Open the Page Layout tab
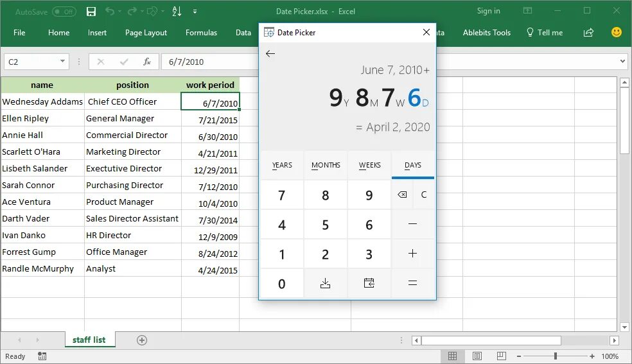Viewport: 632px width, 364px height. [146, 33]
